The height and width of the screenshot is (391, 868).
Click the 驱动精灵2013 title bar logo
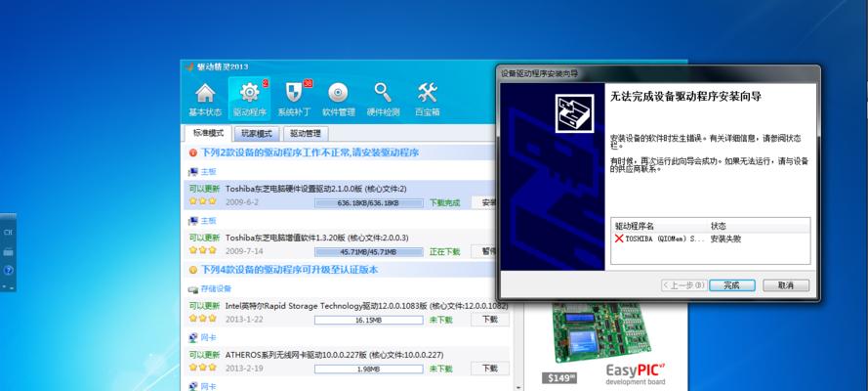click(189, 67)
